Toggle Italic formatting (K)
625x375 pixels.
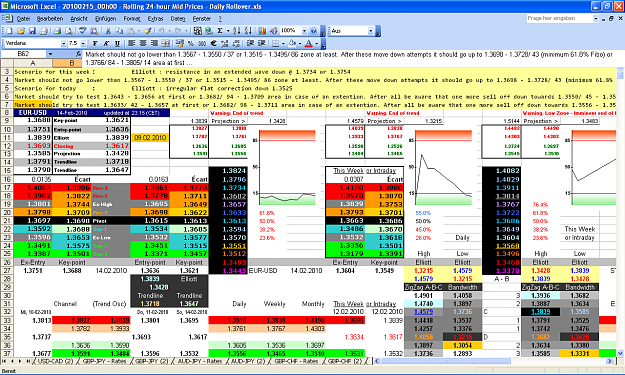[106, 43]
